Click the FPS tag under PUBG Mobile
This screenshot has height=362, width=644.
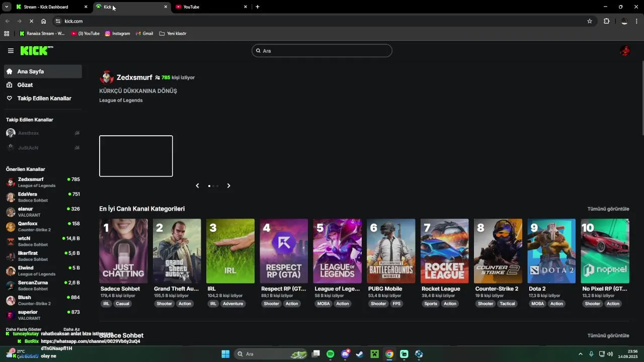click(396, 304)
